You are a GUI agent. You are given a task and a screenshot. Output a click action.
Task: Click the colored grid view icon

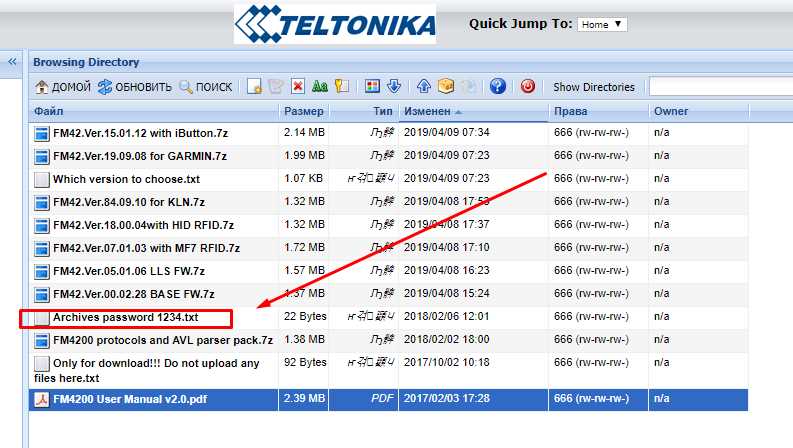click(x=372, y=87)
